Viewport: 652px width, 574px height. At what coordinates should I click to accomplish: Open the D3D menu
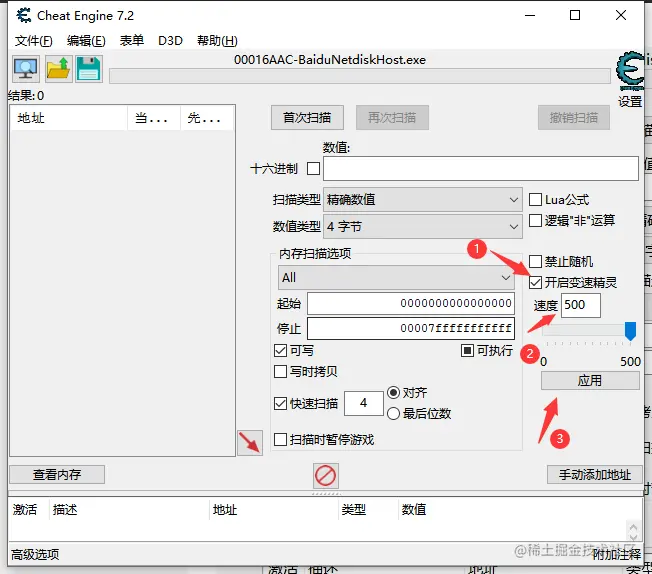pos(170,40)
